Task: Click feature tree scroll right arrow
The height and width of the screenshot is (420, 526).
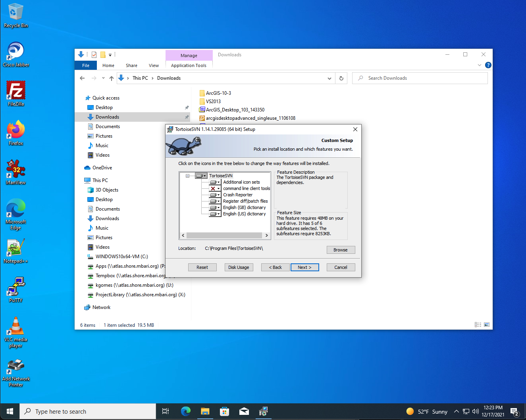Action: tap(267, 236)
